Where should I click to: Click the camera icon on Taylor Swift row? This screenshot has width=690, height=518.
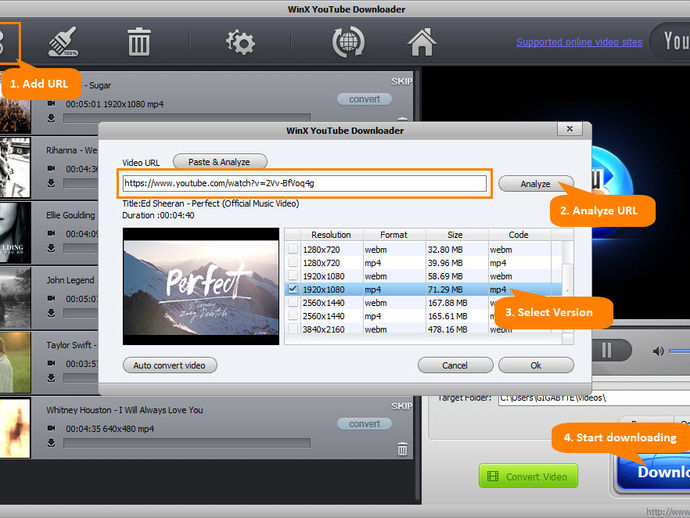(51, 363)
